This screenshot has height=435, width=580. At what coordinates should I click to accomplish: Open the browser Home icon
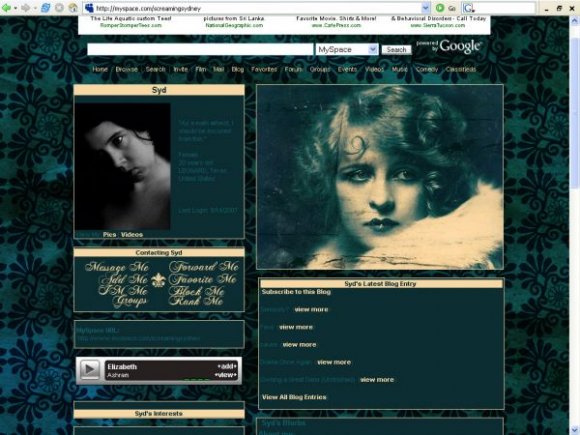(x=73, y=8)
